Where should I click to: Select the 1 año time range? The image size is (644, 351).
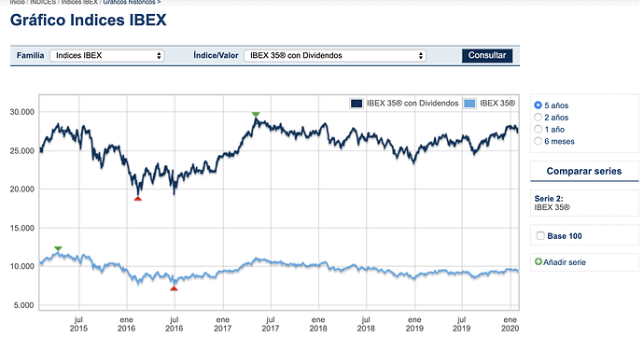pos(538,129)
